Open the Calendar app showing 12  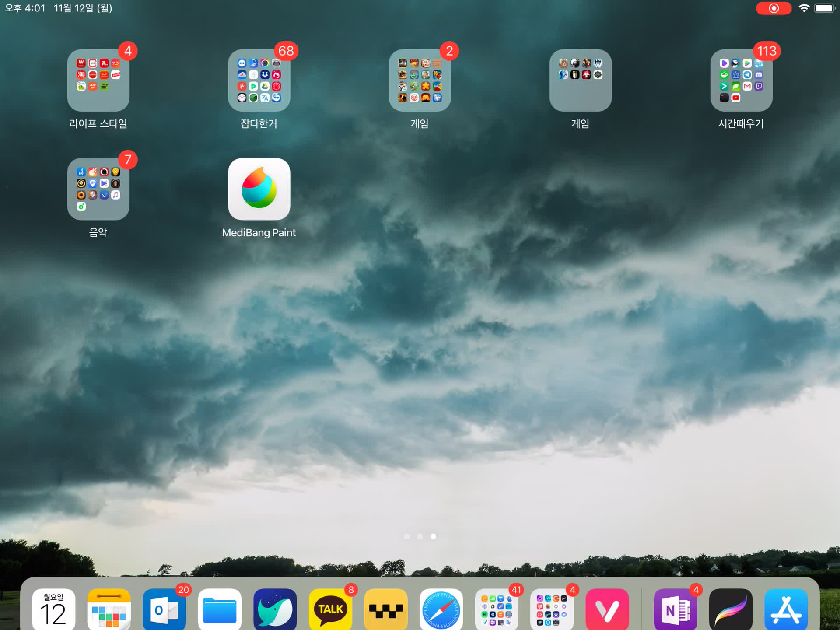[53, 609]
